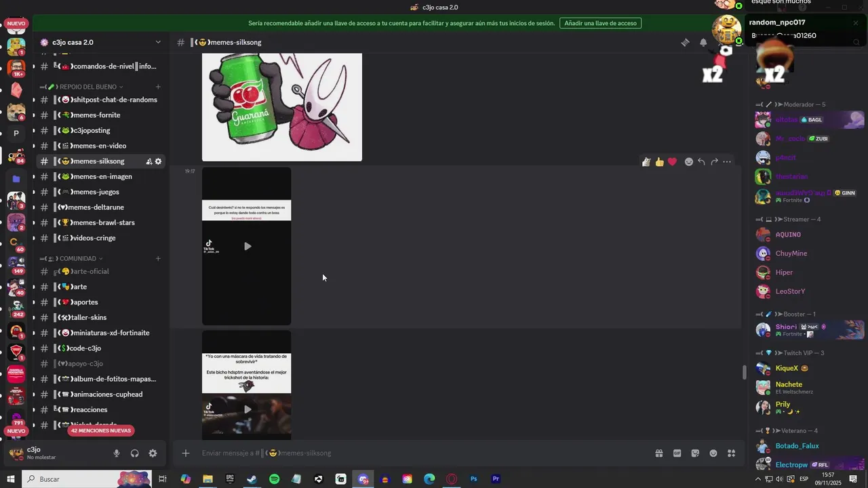
Task: Deafen audio with headphones icon
Action: (x=134, y=453)
